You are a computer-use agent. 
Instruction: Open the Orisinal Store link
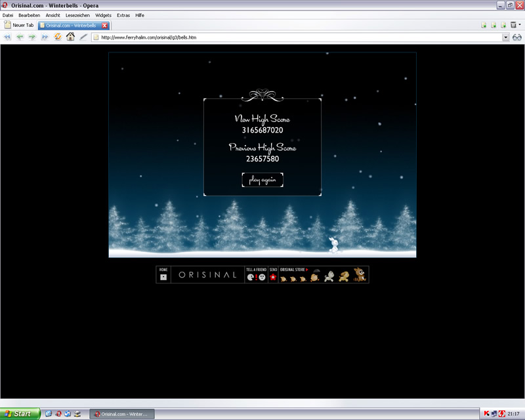[294, 270]
